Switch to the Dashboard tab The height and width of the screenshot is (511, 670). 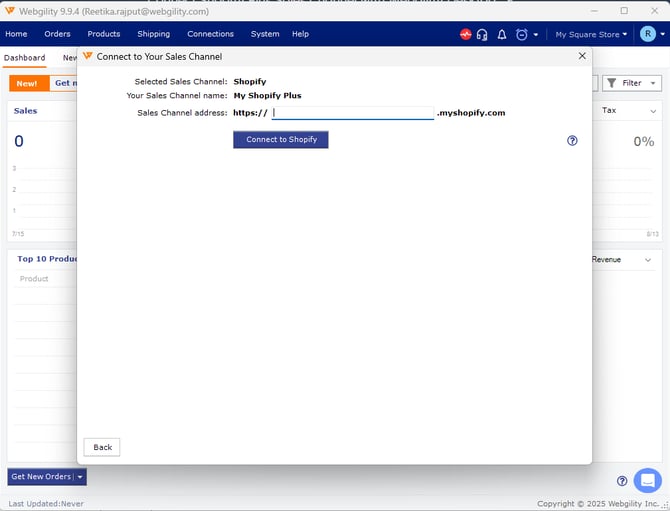pos(24,58)
